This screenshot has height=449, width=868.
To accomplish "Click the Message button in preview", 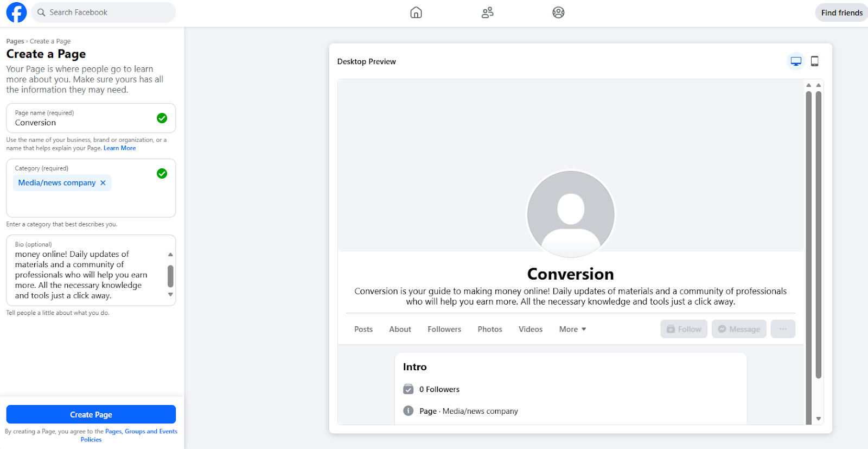I will pos(739,329).
